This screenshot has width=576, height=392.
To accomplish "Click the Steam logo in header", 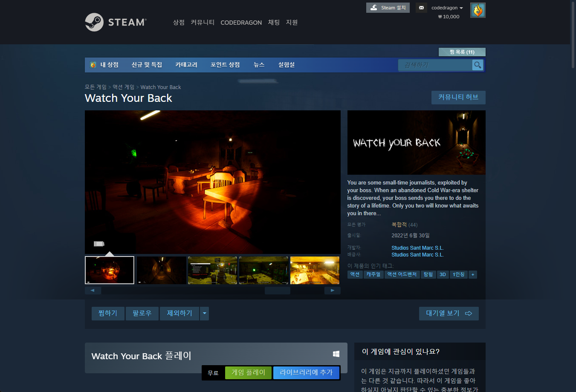I will [116, 22].
